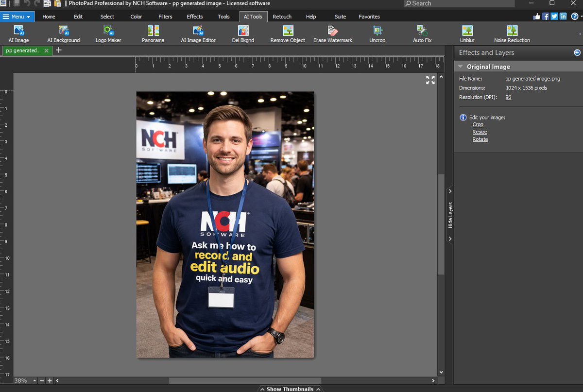The height and width of the screenshot is (392, 583).
Task: Launch the Logo Maker tool
Action: click(108, 33)
